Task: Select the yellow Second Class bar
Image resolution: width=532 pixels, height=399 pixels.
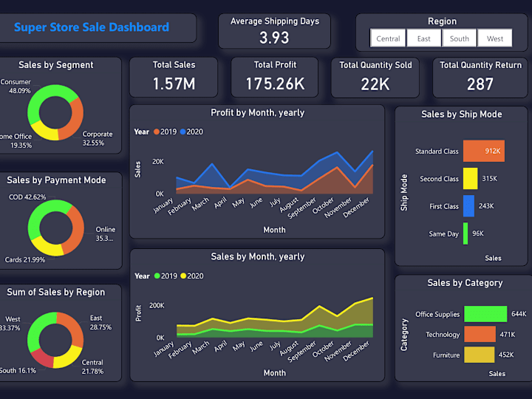Action: point(470,179)
